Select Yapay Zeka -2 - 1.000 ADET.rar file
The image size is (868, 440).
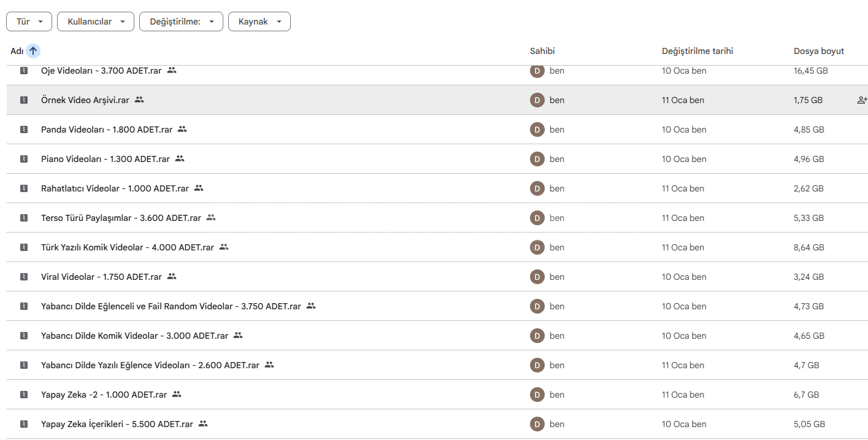coord(104,395)
